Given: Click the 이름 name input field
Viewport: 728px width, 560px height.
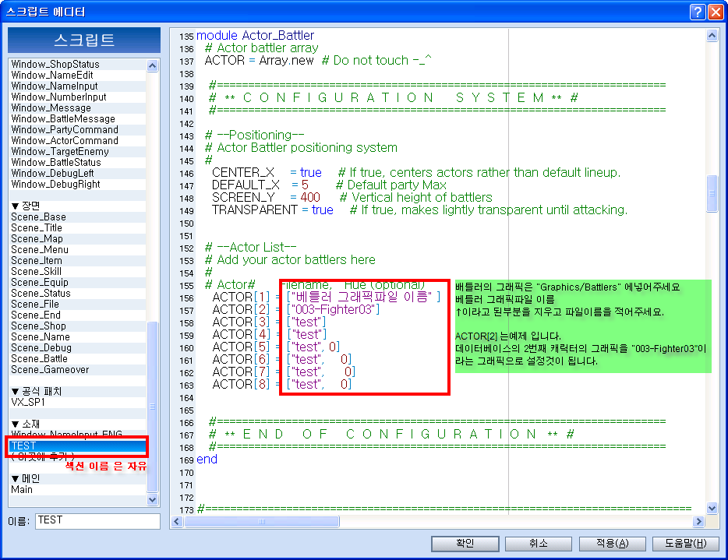Looking at the screenshot, I should tap(97, 520).
